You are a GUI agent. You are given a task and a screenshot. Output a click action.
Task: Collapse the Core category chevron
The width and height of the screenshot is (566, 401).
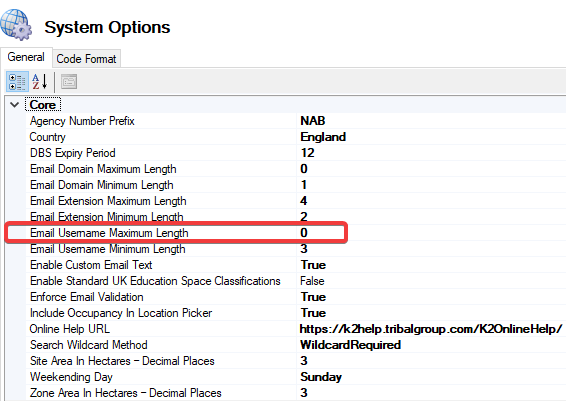(x=14, y=105)
